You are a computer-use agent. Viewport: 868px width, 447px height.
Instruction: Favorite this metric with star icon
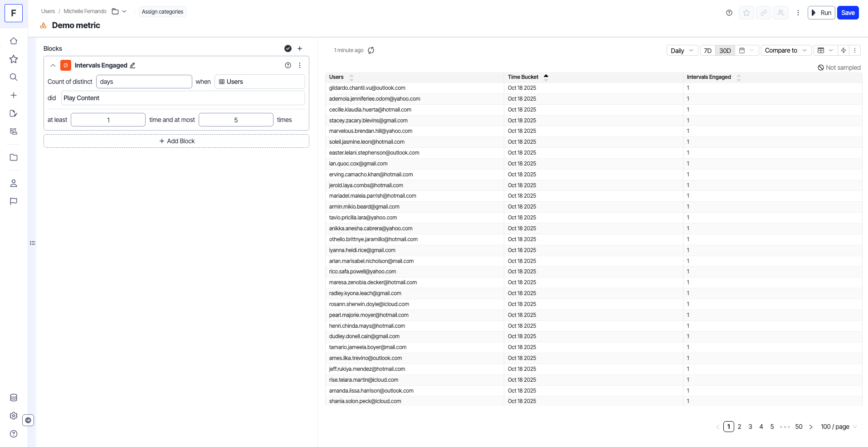point(746,13)
